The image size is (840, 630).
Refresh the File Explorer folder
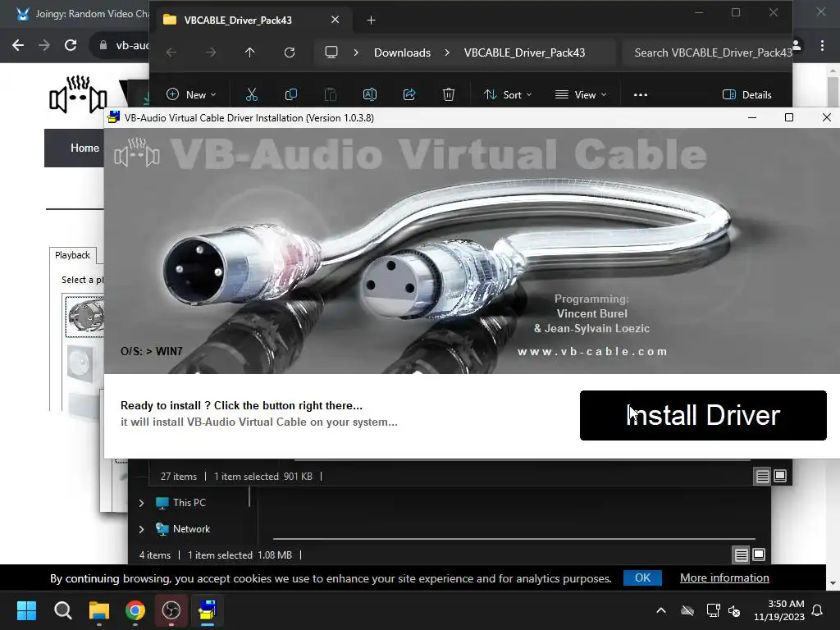(x=290, y=52)
